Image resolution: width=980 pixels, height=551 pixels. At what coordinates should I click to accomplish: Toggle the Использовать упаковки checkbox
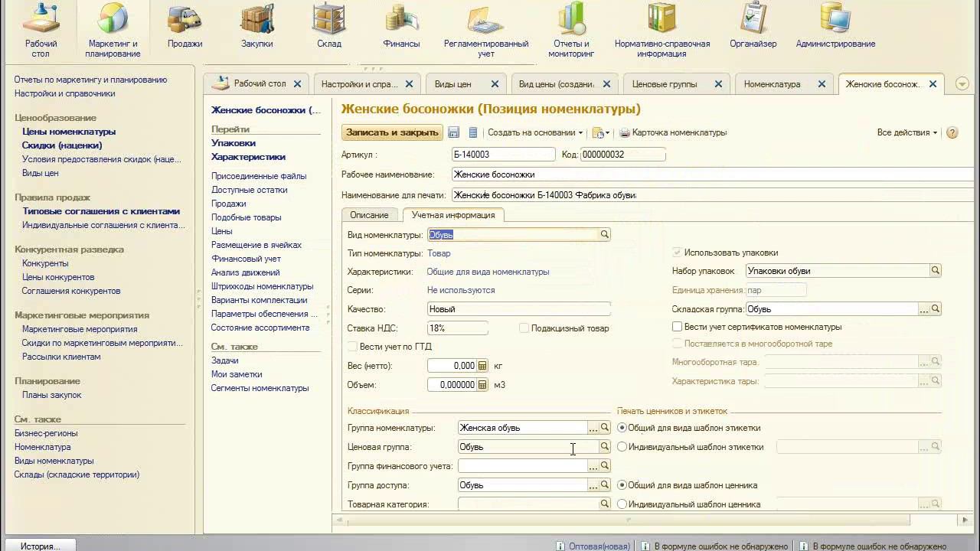coord(677,253)
